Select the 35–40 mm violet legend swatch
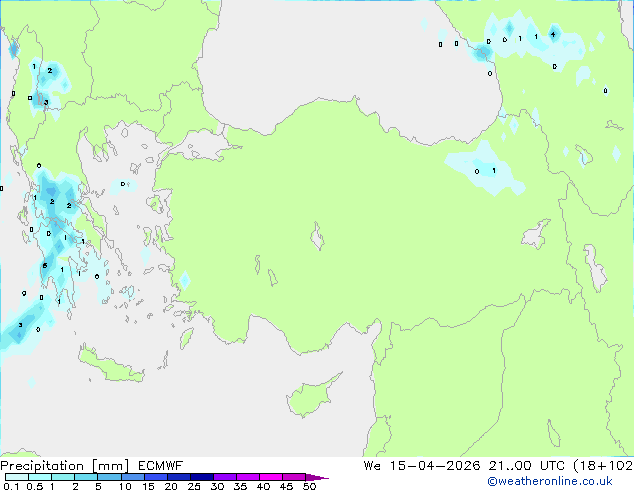 [x=248, y=477]
